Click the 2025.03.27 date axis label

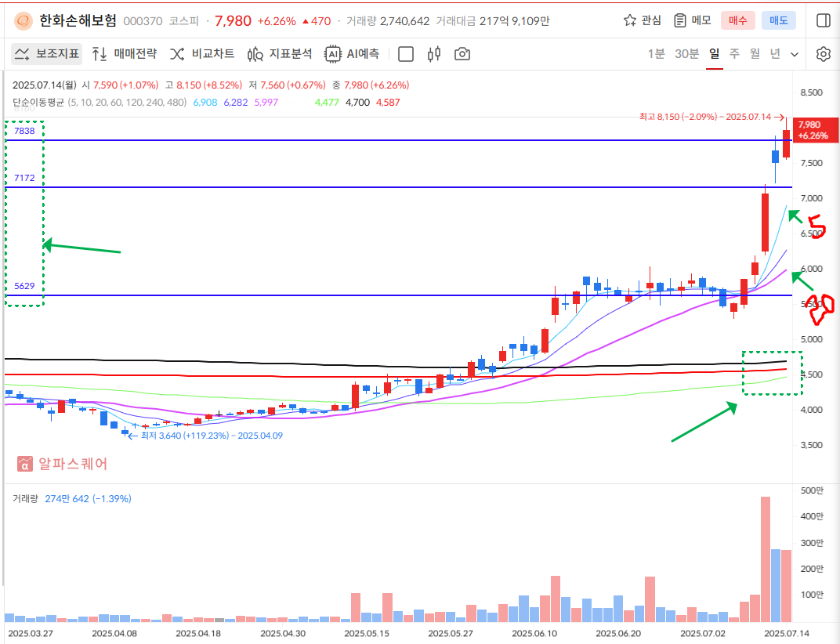(x=31, y=633)
